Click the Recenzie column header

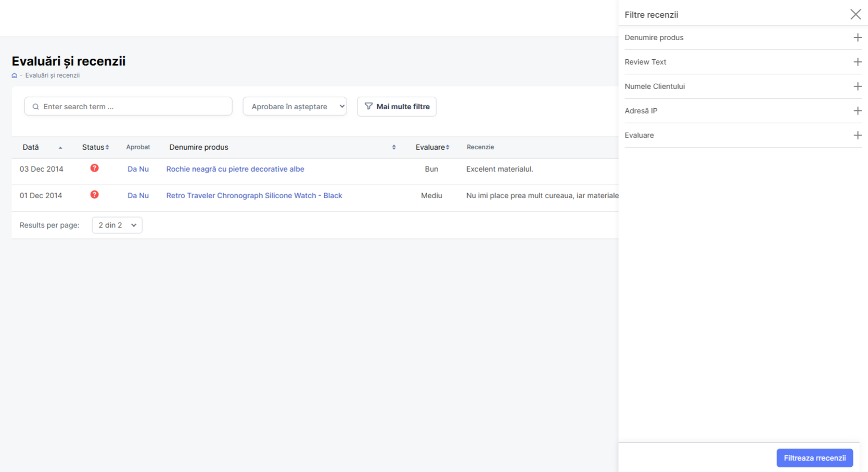[480, 147]
